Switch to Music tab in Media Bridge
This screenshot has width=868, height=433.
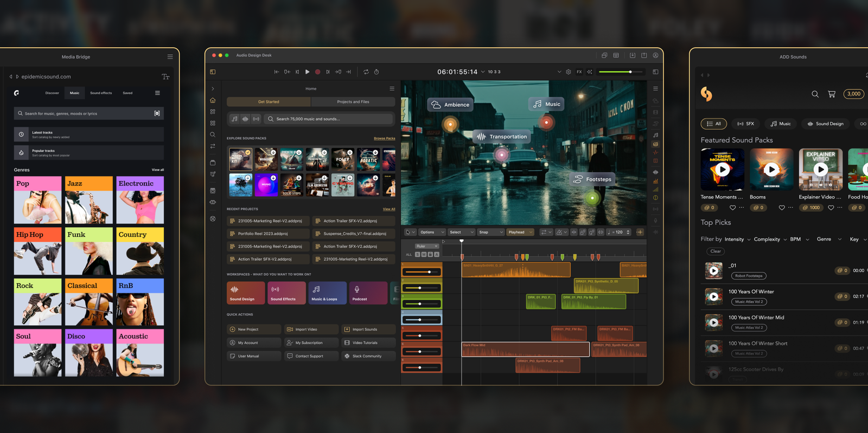point(74,93)
